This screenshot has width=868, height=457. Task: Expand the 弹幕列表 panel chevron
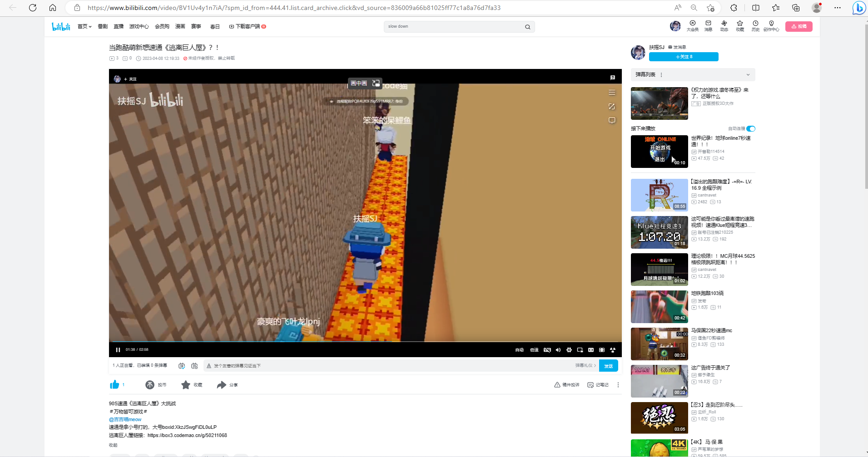[x=748, y=75]
